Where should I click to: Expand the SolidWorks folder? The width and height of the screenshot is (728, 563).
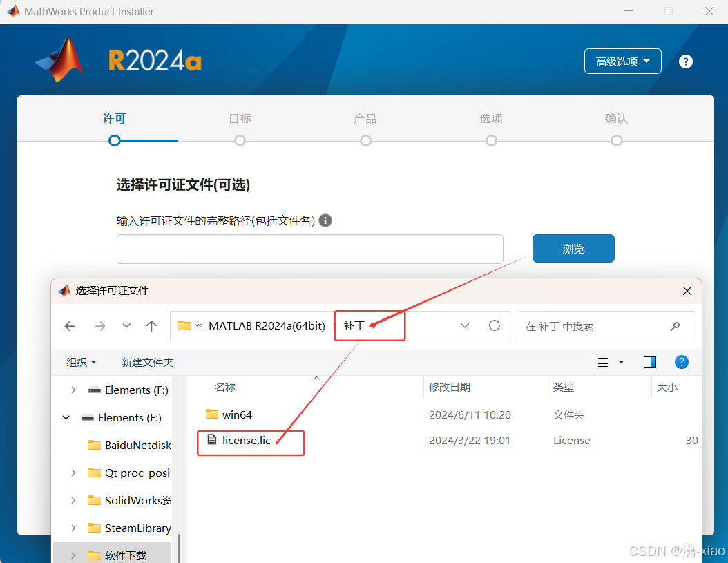click(x=73, y=500)
